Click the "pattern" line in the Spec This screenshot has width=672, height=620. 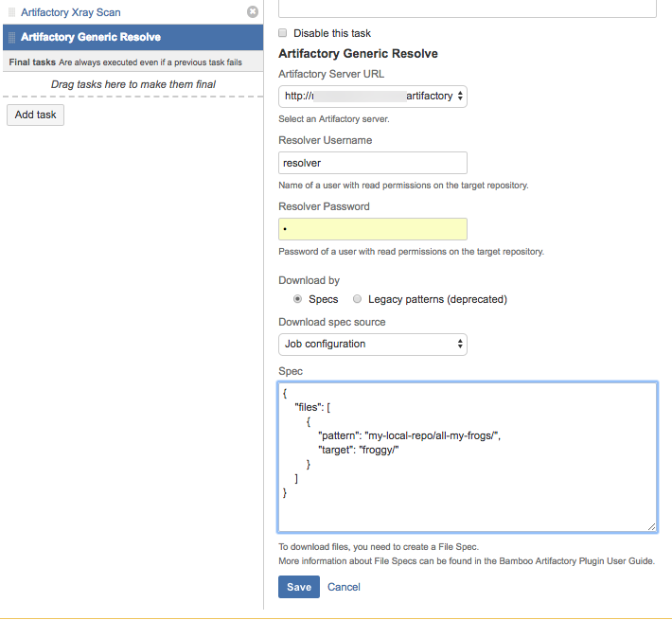point(409,435)
